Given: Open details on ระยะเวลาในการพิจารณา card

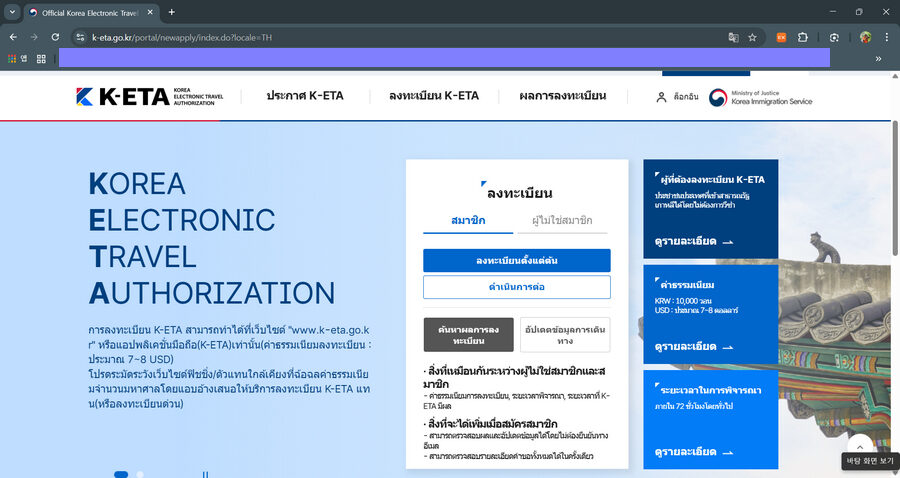Looking at the screenshot, I should (x=693, y=452).
